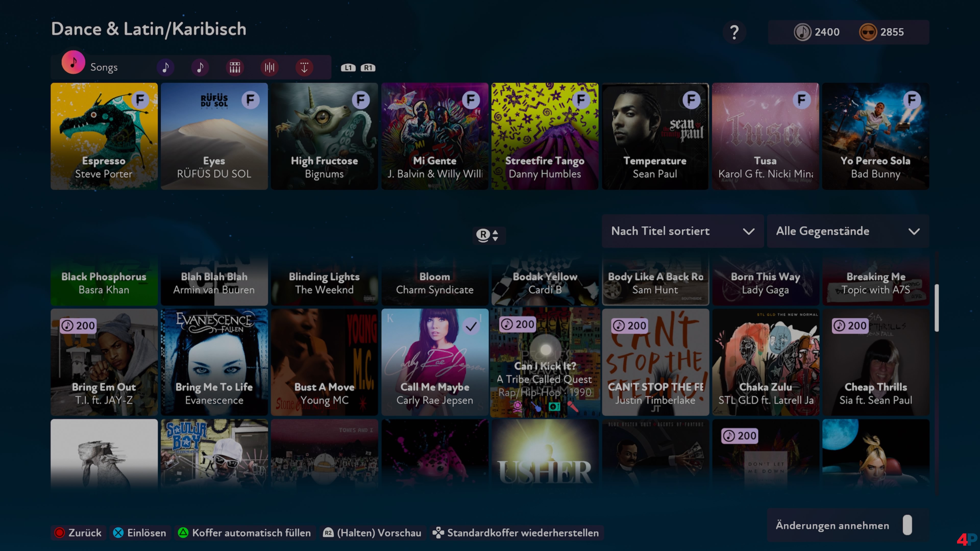Select the Bring Me To Life thumbnail
The image size is (980, 551).
[214, 362]
